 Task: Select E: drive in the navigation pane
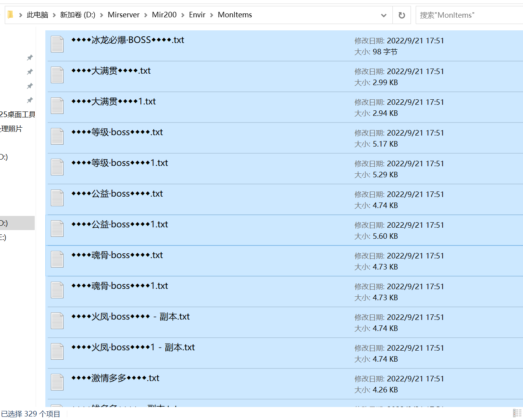[x=3, y=237]
